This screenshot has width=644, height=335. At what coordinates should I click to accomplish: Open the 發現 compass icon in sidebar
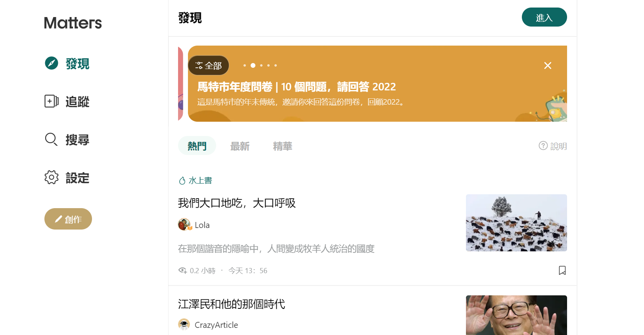52,63
